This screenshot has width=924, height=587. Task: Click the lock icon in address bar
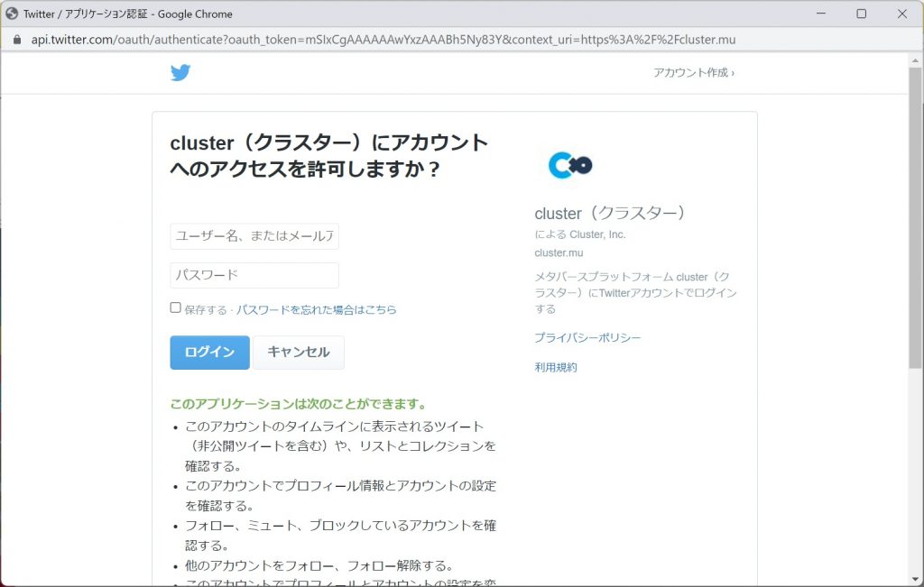click(x=16, y=40)
